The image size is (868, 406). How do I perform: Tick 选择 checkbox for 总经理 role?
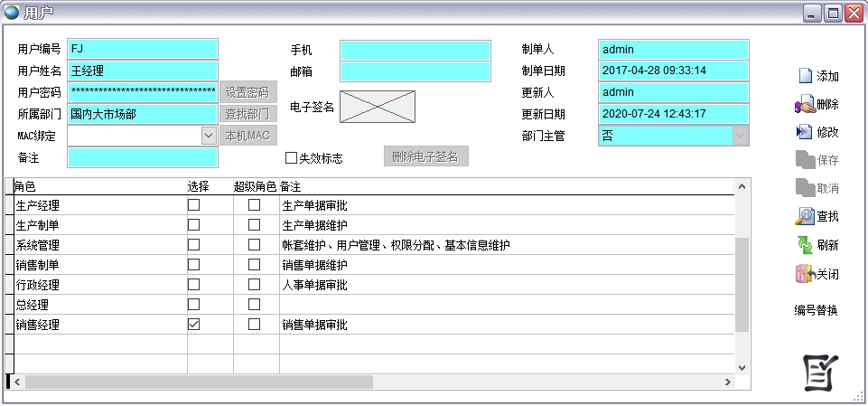(193, 304)
